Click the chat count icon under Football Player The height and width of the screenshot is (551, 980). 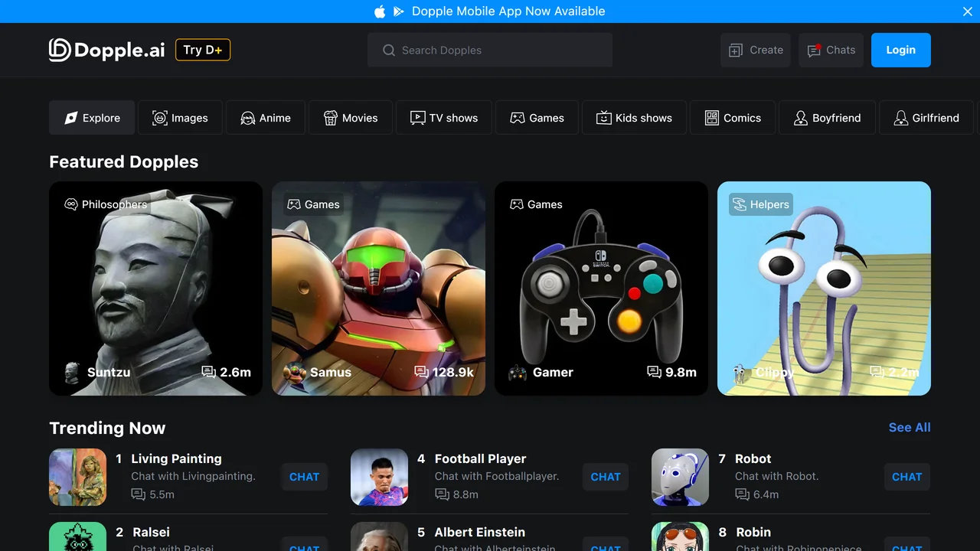point(442,494)
